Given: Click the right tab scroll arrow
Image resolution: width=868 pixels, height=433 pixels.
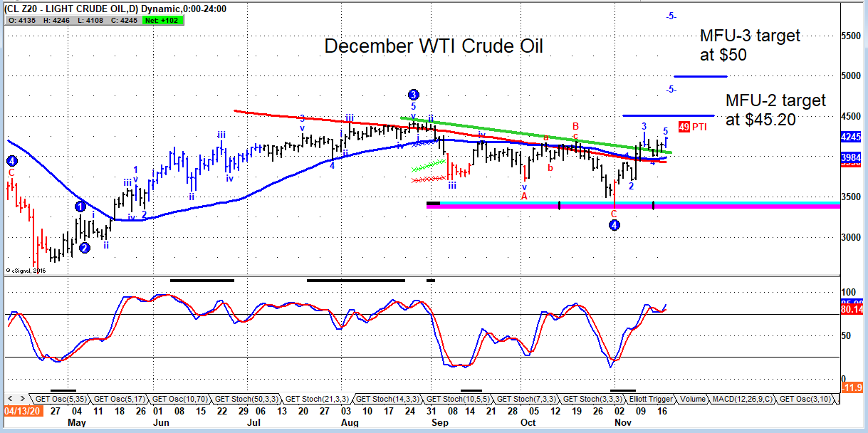Looking at the screenshot, I should [x=22, y=398].
